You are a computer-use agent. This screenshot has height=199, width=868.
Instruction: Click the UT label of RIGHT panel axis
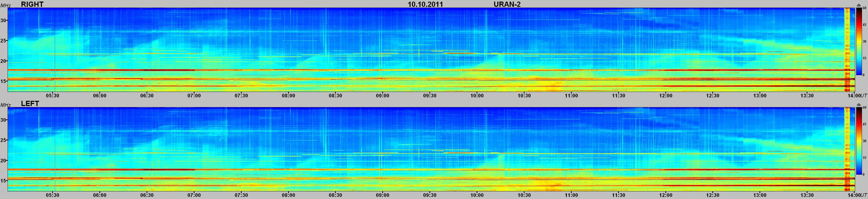(864, 96)
